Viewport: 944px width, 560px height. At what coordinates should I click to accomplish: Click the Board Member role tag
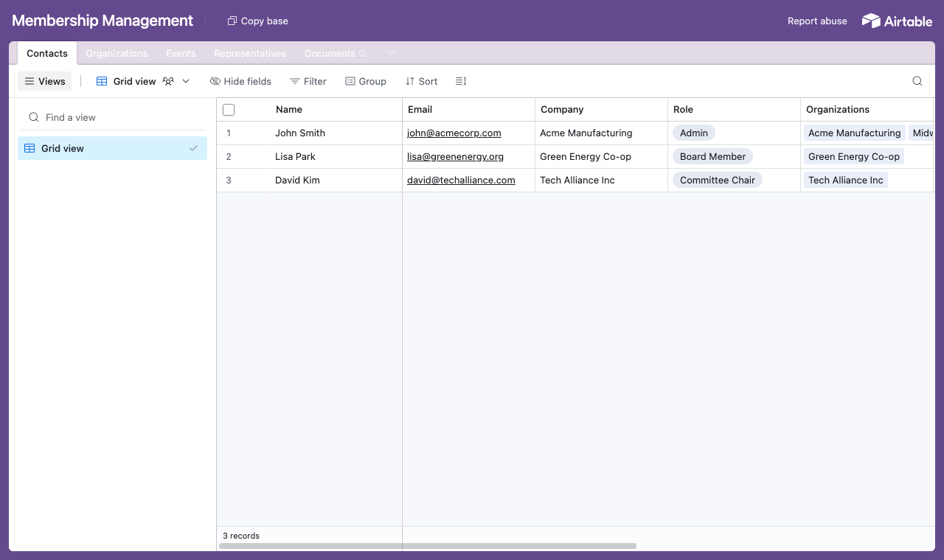(712, 157)
